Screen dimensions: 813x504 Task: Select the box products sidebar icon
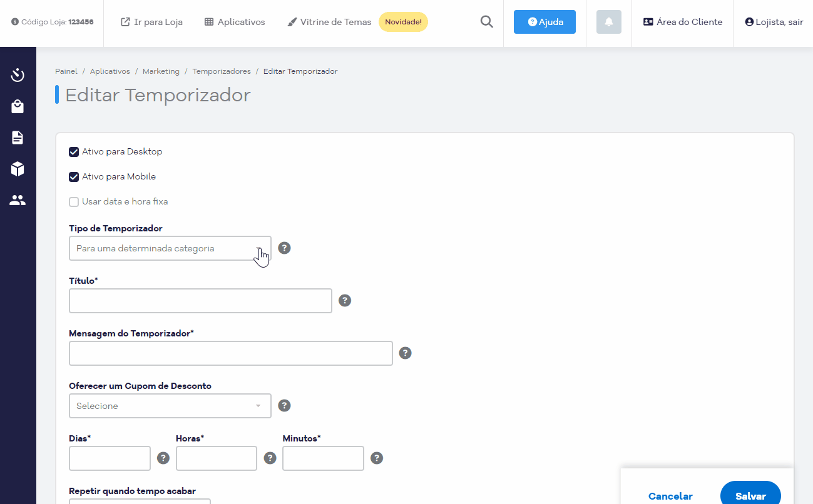18,169
